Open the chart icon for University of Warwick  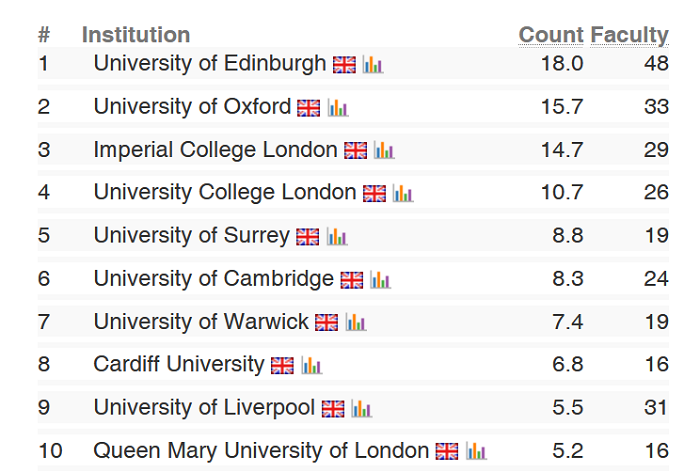click(356, 323)
